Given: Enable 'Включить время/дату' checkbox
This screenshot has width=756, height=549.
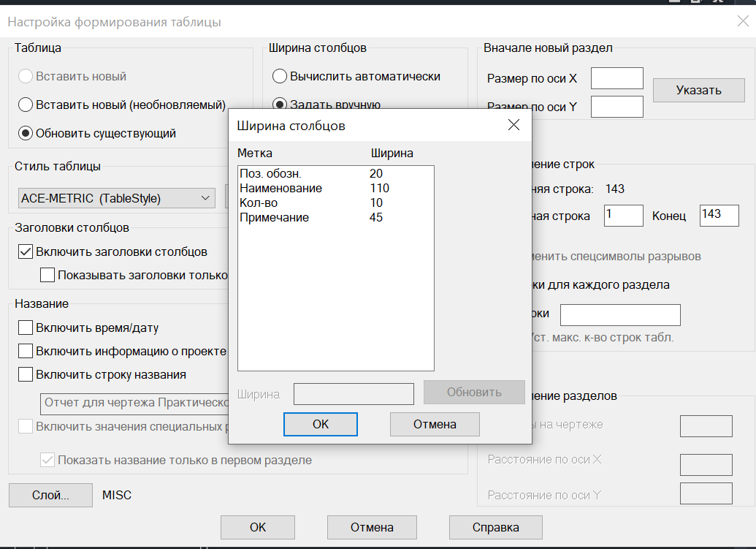Looking at the screenshot, I should pos(25,327).
